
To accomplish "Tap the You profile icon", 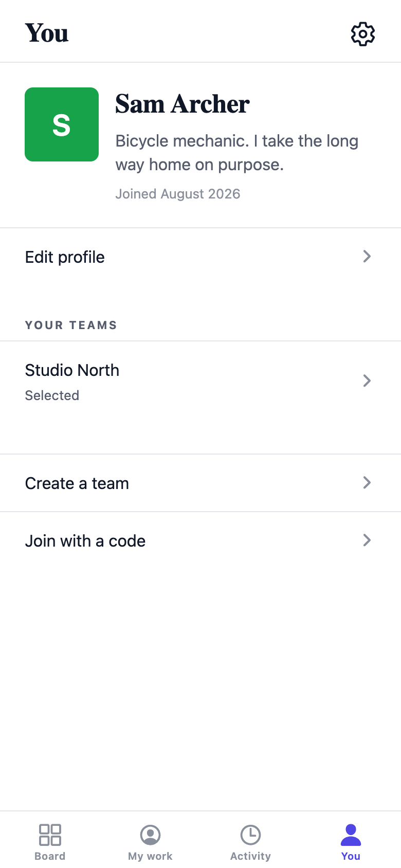I will [x=351, y=835].
